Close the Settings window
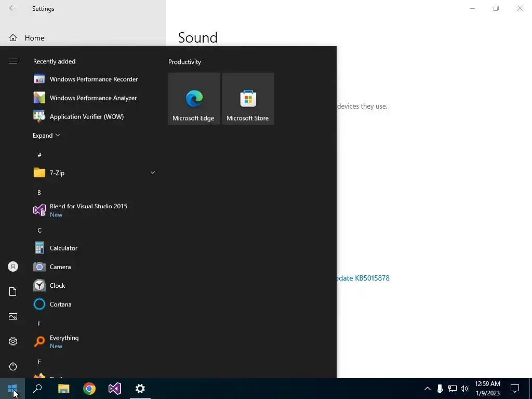Viewport: 532px width, 399px height. (520, 8)
